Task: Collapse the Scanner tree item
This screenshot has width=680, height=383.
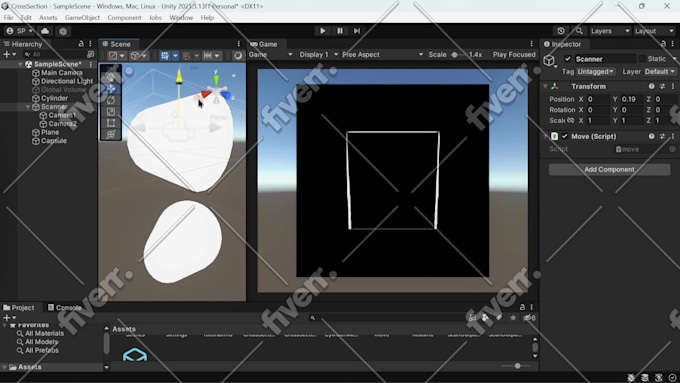Action: (x=28, y=107)
